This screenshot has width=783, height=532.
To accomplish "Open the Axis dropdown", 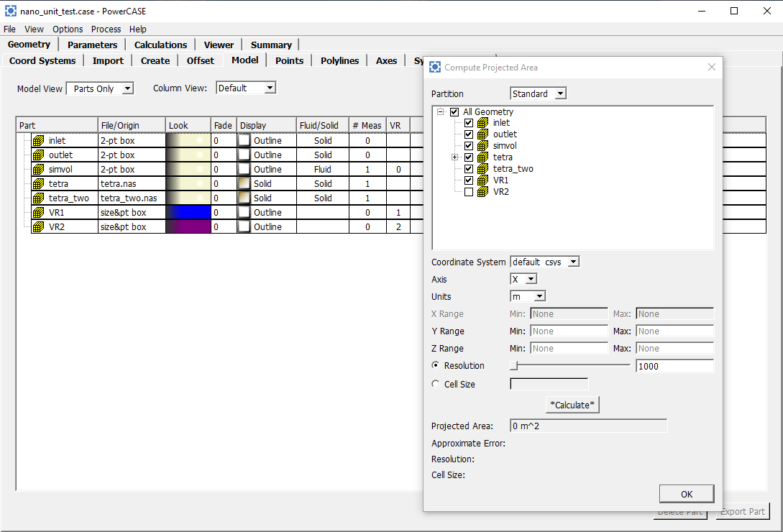I will click(x=523, y=280).
